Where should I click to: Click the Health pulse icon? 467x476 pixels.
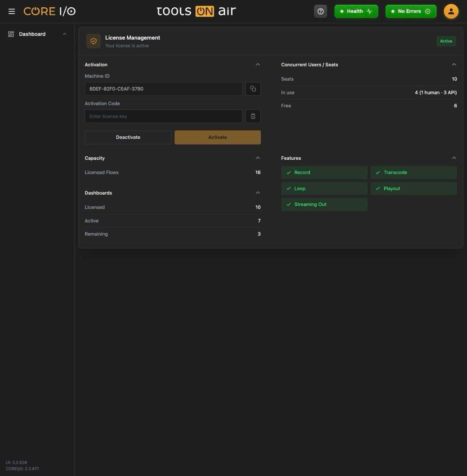pyautogui.click(x=369, y=11)
